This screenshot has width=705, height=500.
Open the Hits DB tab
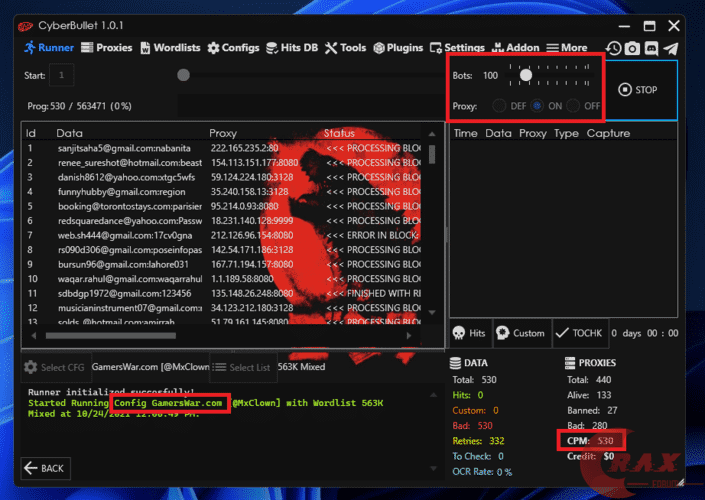(292, 48)
